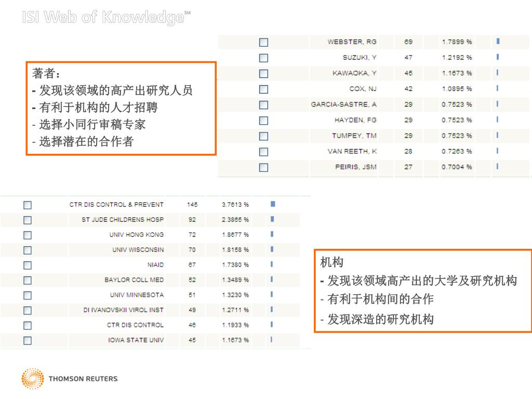The image size is (532, 399).
Task: Tick the UNIV HONG KONG checkbox
Action: (28, 235)
